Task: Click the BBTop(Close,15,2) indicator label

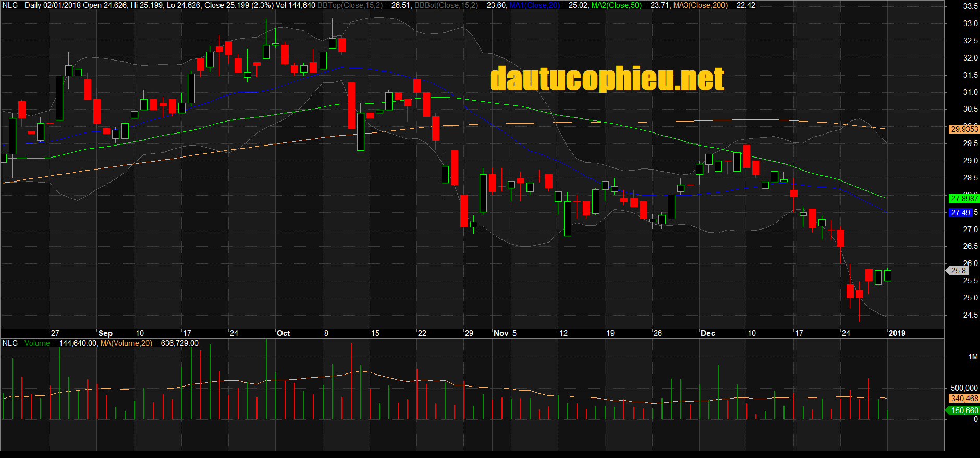Action: 350,5
